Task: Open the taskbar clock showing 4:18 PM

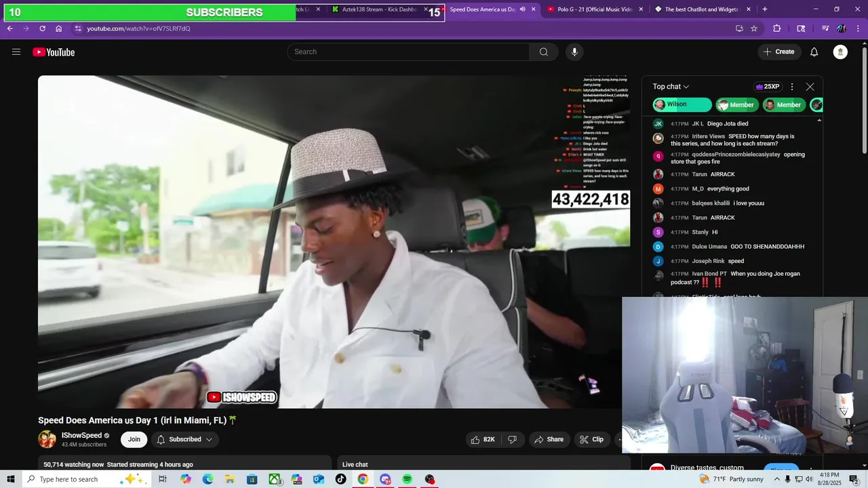Action: (x=829, y=479)
